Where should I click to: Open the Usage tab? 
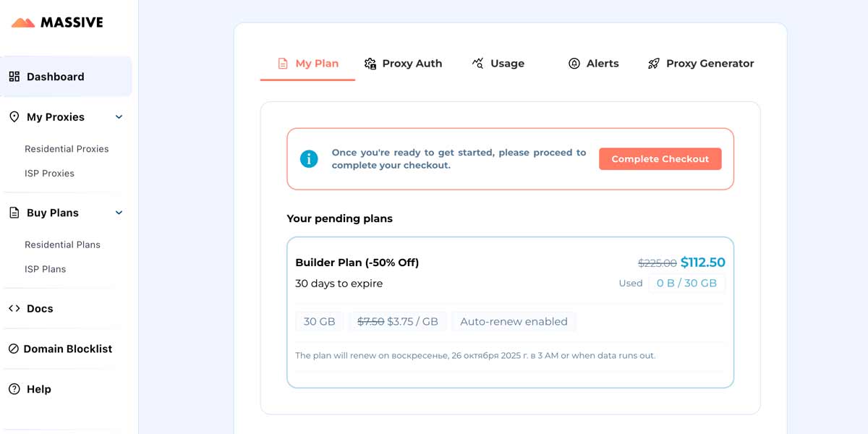coord(498,64)
